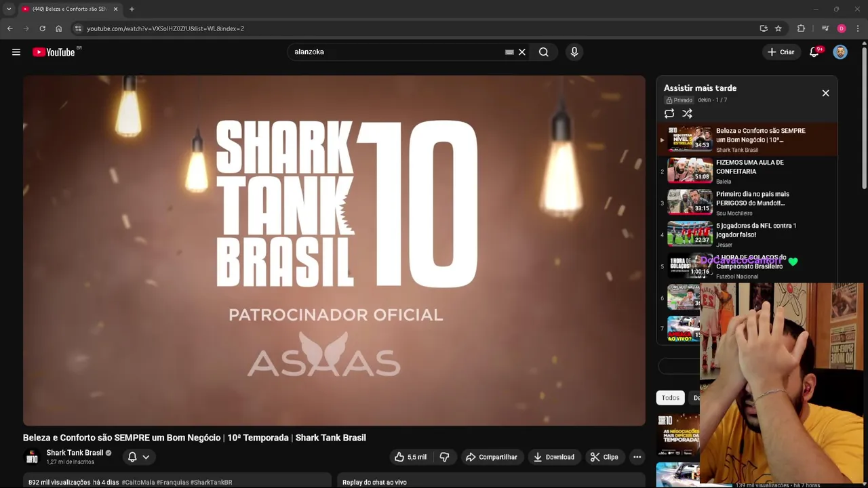The image size is (868, 488).
Task: Open the Chrome profile avatar
Action: pyautogui.click(x=842, y=28)
